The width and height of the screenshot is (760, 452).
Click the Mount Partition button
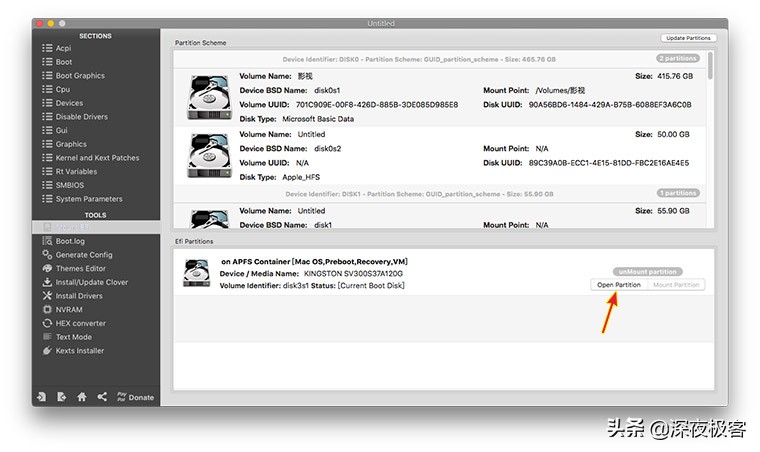[676, 285]
